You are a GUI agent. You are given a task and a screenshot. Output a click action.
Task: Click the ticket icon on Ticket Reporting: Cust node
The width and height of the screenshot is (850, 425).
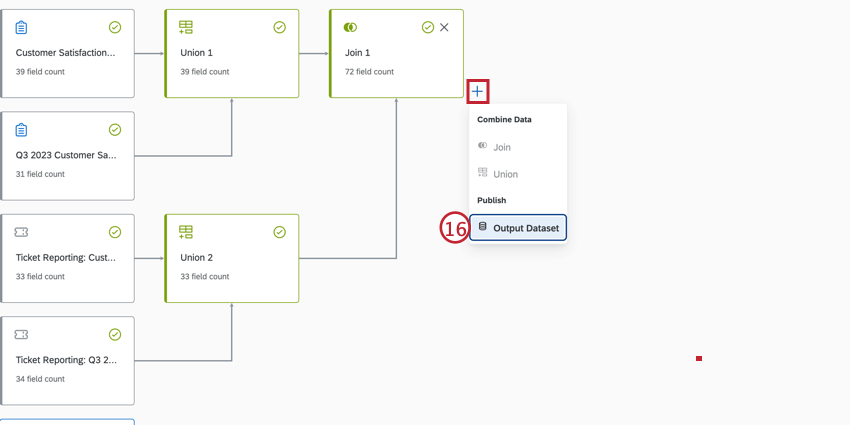pos(22,232)
